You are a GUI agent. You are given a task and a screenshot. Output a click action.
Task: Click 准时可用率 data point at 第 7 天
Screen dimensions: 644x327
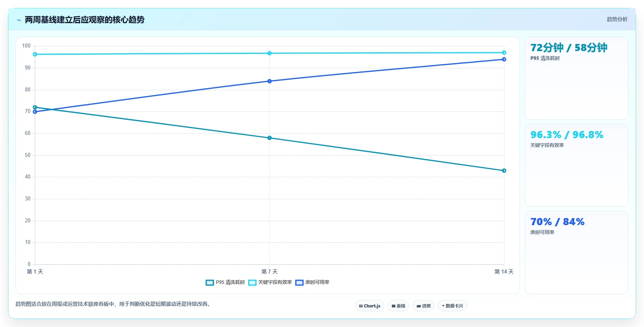pyautogui.click(x=270, y=81)
